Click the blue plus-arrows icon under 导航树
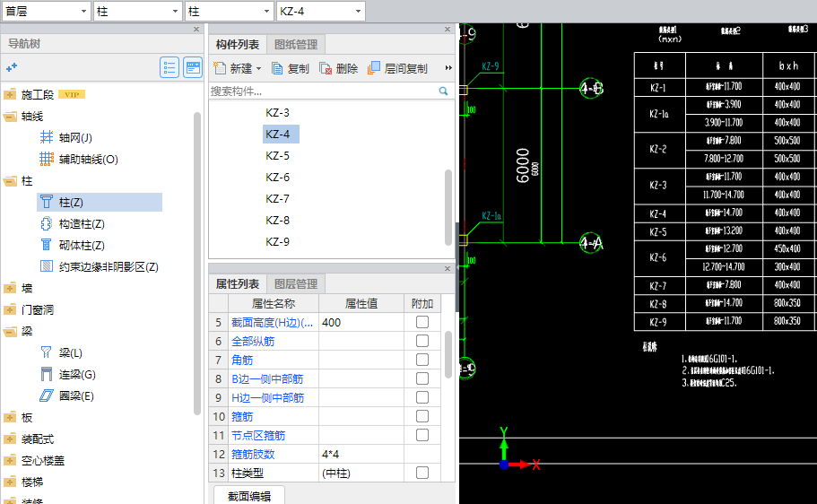Viewport: 817px width, 504px height. coord(12,67)
